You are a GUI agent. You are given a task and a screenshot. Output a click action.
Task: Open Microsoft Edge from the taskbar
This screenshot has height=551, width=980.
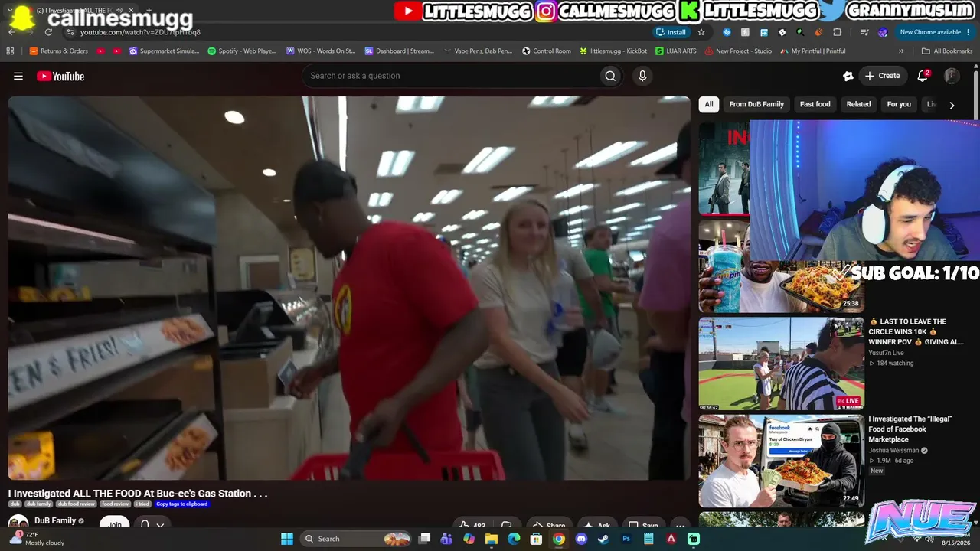[x=514, y=539]
